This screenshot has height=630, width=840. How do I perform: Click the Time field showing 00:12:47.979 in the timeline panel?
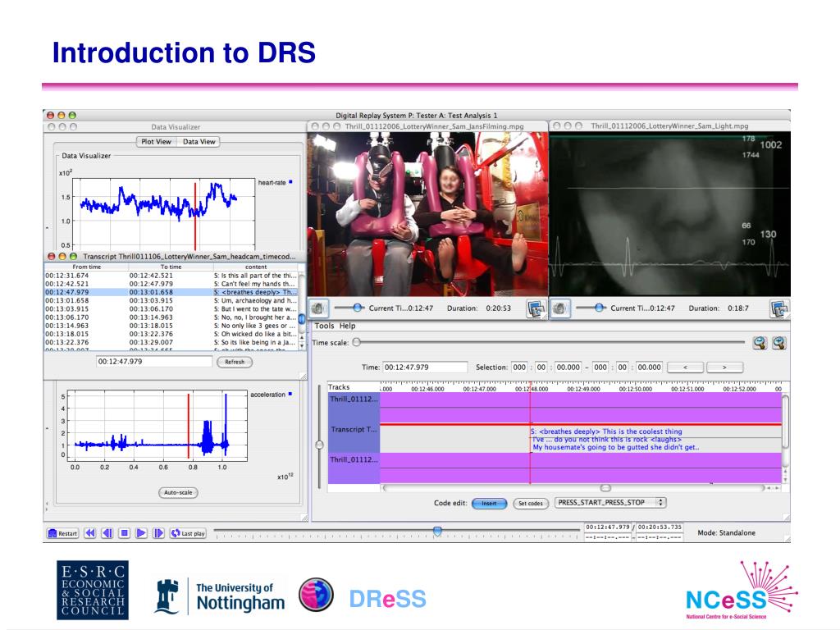pyautogui.click(x=425, y=367)
